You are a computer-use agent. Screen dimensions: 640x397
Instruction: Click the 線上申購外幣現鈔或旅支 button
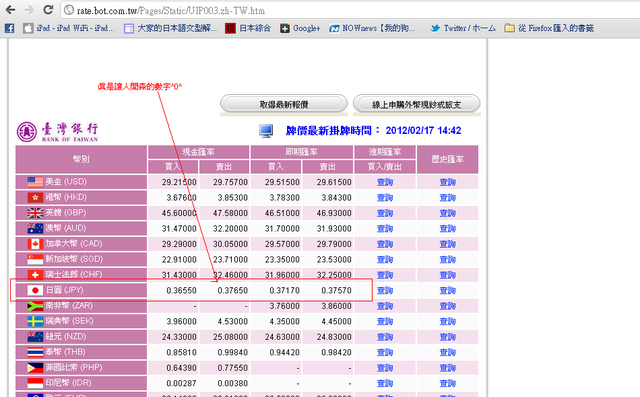416,104
